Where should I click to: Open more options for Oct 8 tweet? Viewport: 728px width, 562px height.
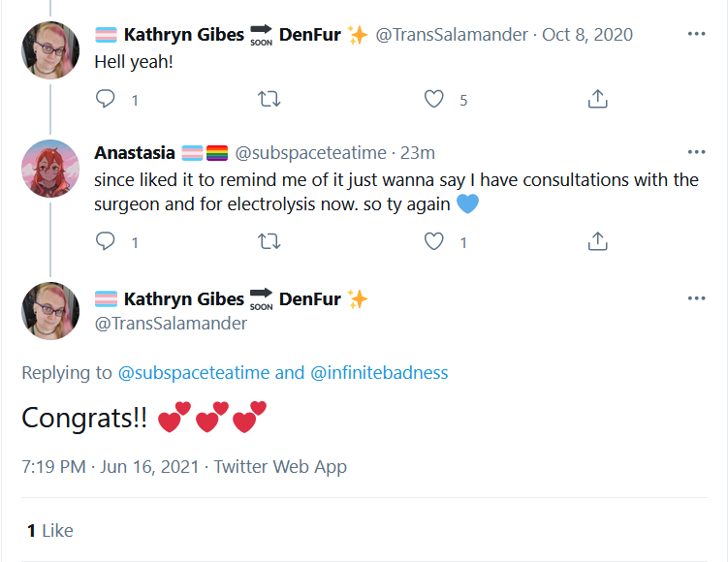[696, 34]
